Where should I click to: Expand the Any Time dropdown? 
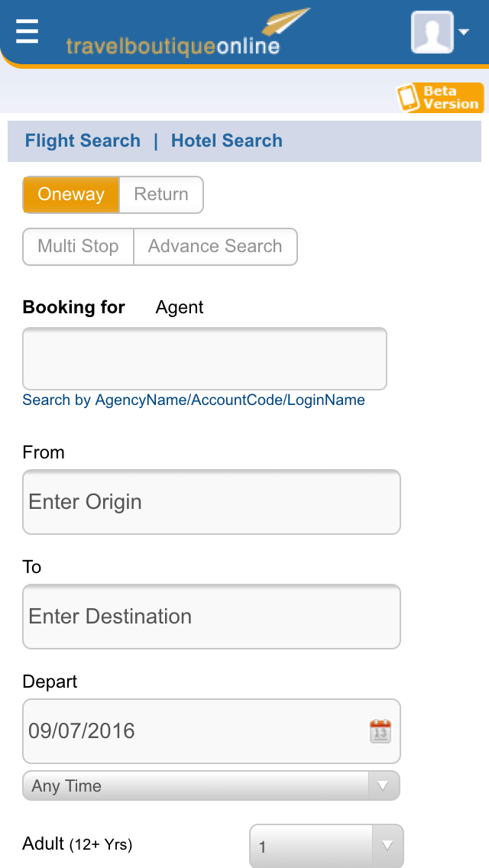point(211,785)
